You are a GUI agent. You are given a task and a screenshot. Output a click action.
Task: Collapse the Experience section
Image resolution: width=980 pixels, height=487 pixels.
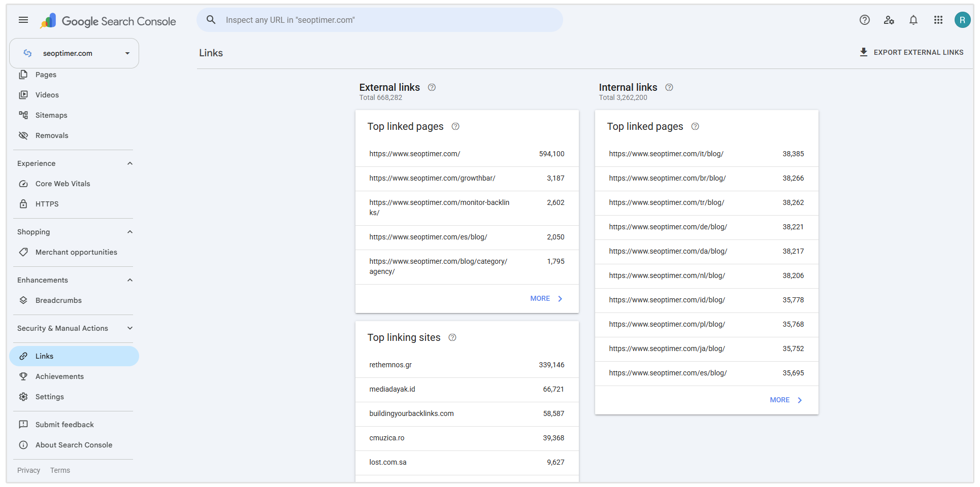(130, 163)
